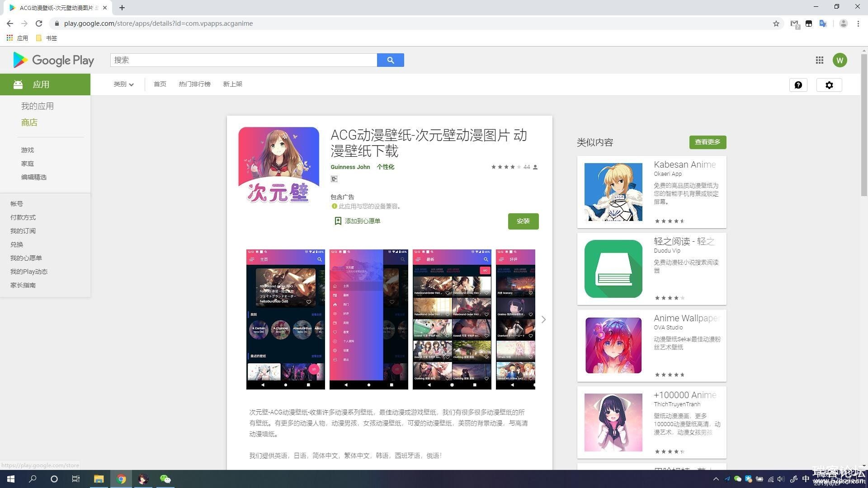Viewport: 868px width, 488px height.
Task: Open the Windows Start menu
Action: [x=11, y=479]
